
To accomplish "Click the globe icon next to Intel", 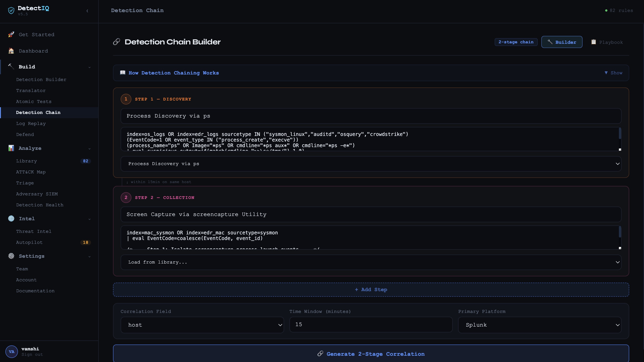I will click(11, 218).
